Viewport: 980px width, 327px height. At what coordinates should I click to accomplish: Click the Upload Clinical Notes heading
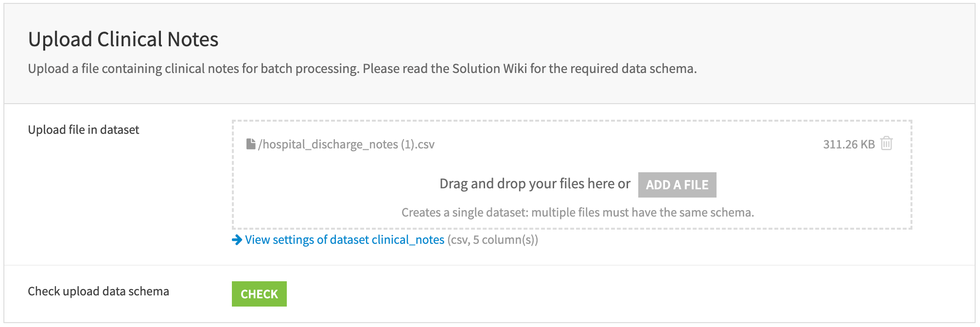pyautogui.click(x=124, y=38)
